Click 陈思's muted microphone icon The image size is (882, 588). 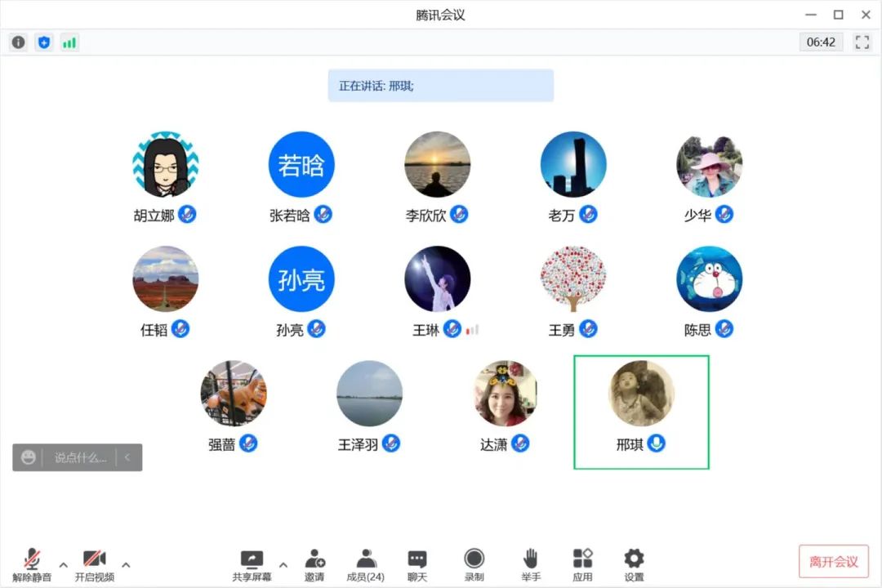[724, 328]
